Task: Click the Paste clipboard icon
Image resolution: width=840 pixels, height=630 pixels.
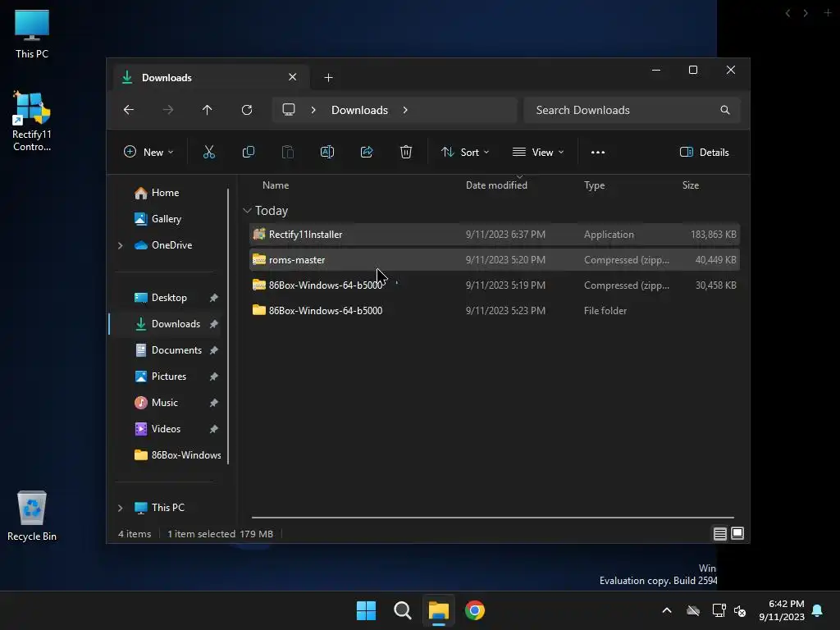Action: (288, 152)
